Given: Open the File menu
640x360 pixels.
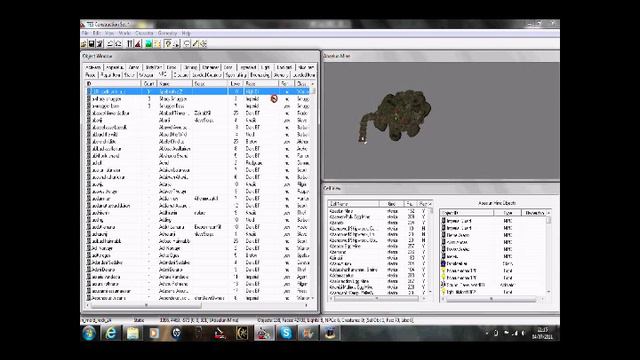Looking at the screenshot, I should 85,33.
